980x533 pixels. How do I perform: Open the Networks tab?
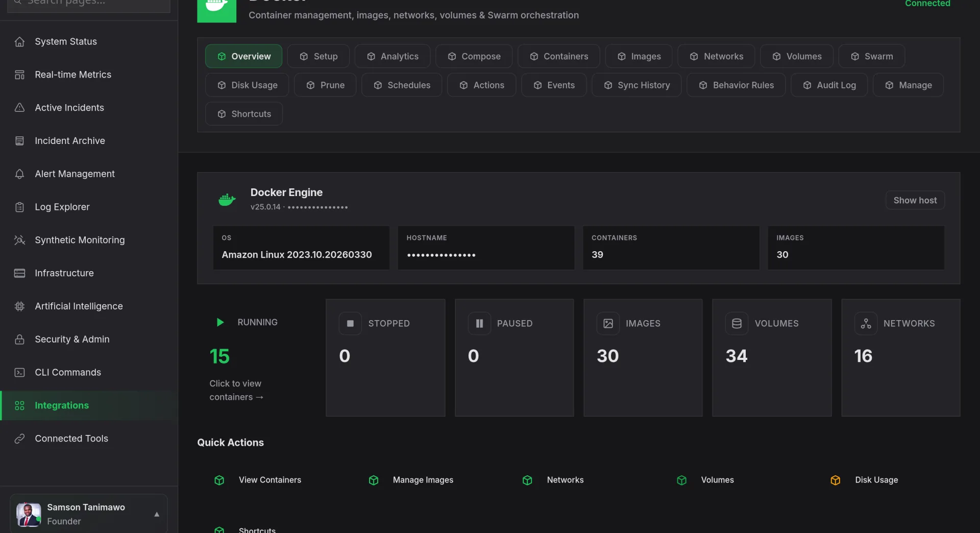click(x=716, y=56)
